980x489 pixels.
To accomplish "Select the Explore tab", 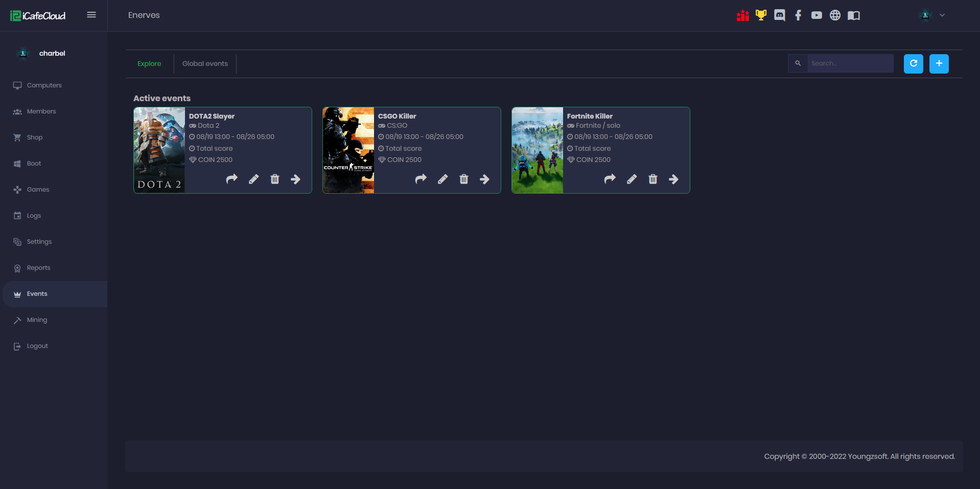I will pyautogui.click(x=149, y=64).
